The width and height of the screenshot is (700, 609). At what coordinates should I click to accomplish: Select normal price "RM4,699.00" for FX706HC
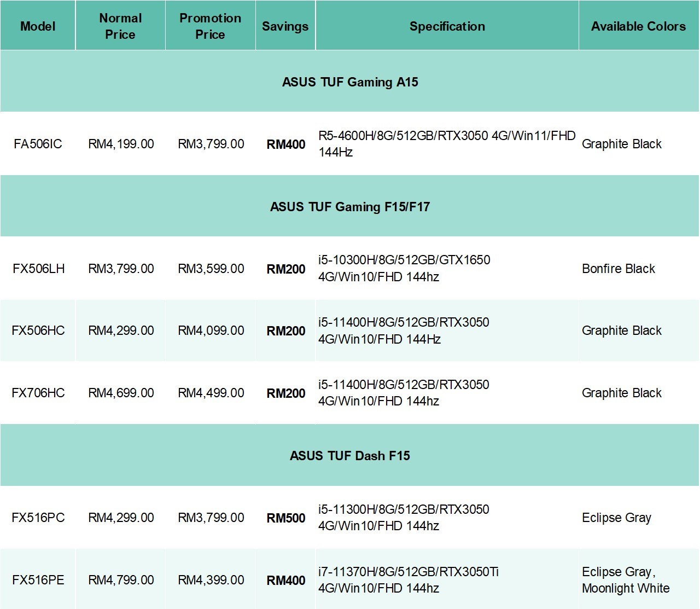[x=121, y=393]
